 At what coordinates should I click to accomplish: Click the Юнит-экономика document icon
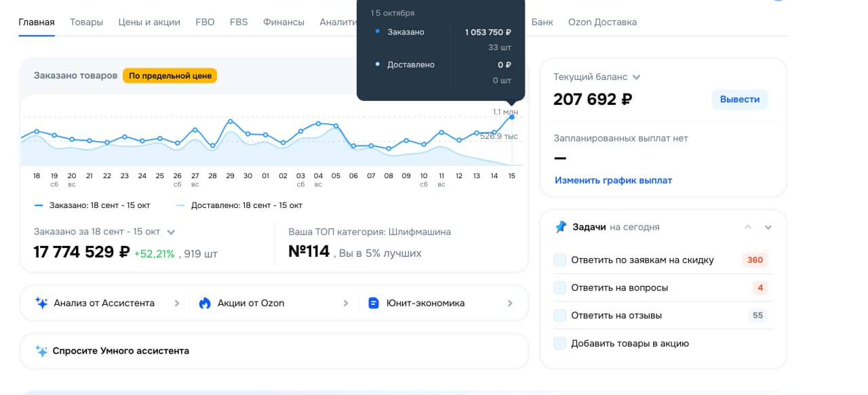373,303
